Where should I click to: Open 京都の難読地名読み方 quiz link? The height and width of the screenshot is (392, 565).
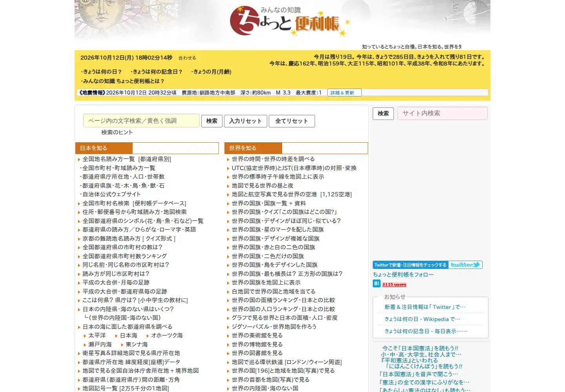click(129, 239)
